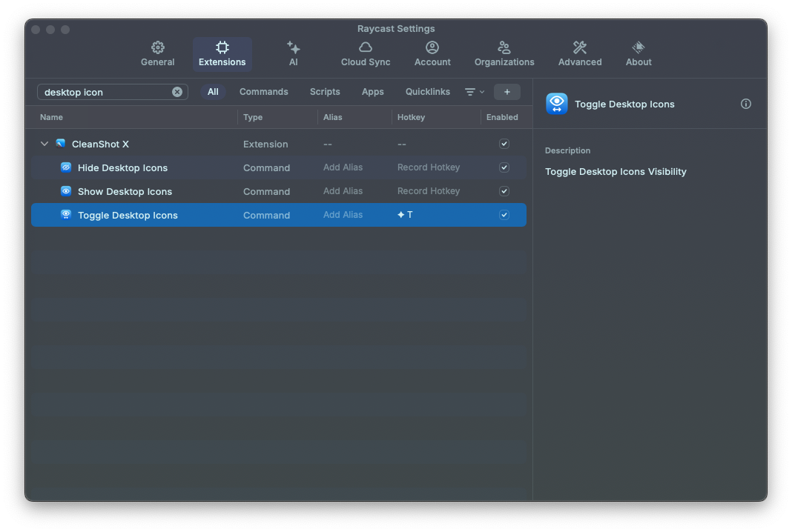Select the Hide Desktop Icons row
The height and width of the screenshot is (532, 792).
click(x=279, y=167)
